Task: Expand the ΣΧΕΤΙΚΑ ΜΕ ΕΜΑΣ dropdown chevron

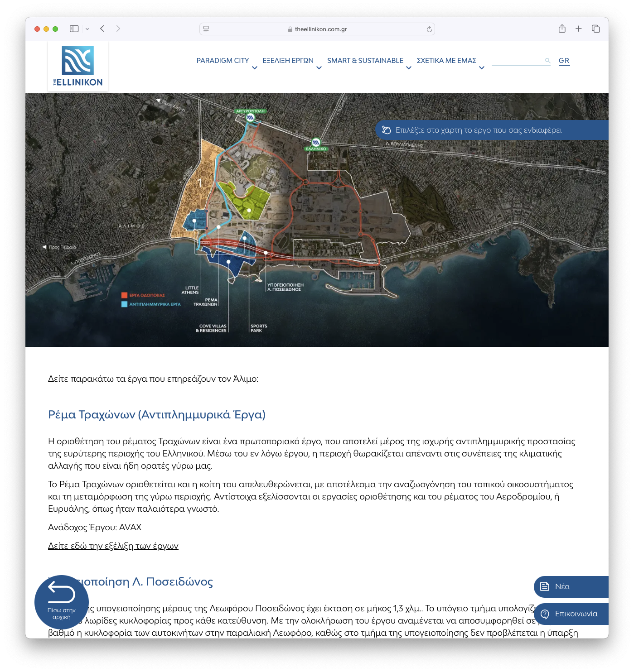Action: coord(482,68)
